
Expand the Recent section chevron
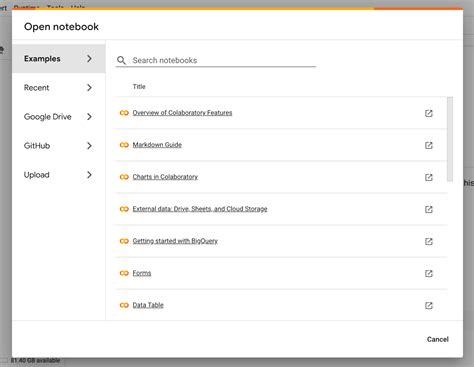[x=89, y=88]
